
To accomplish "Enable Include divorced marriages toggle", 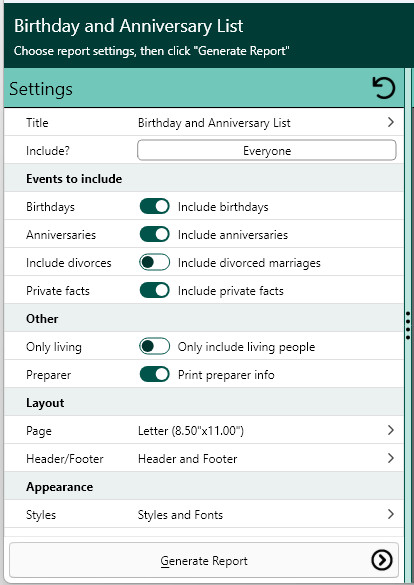I will pos(154,262).
